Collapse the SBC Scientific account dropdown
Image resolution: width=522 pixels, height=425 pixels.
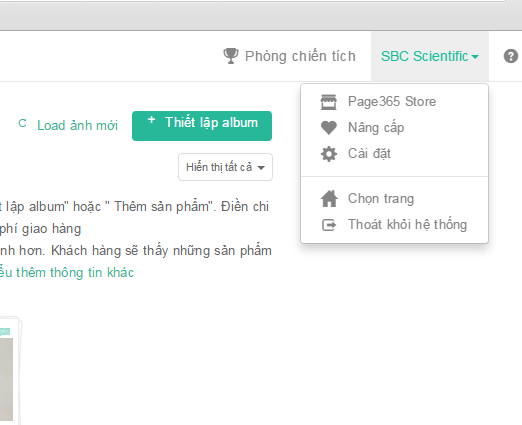tap(430, 56)
